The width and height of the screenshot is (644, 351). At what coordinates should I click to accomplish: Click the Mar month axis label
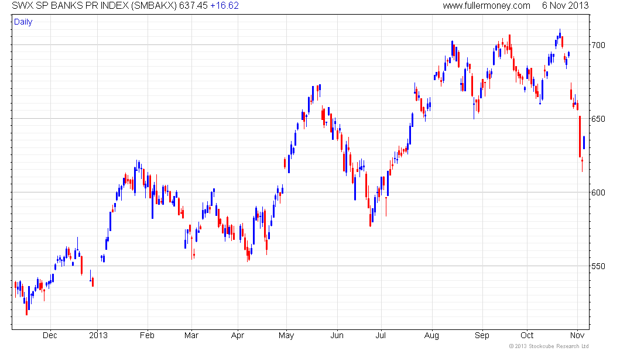(191, 335)
